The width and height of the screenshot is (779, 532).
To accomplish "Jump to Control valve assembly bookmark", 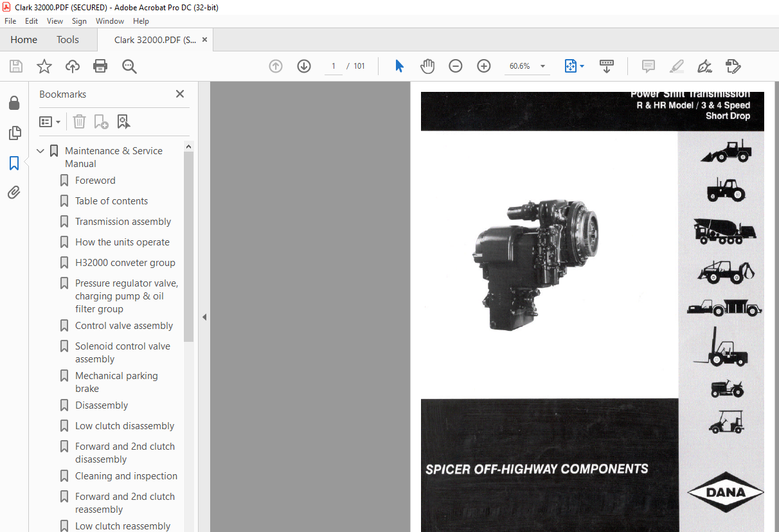I will coord(124,326).
